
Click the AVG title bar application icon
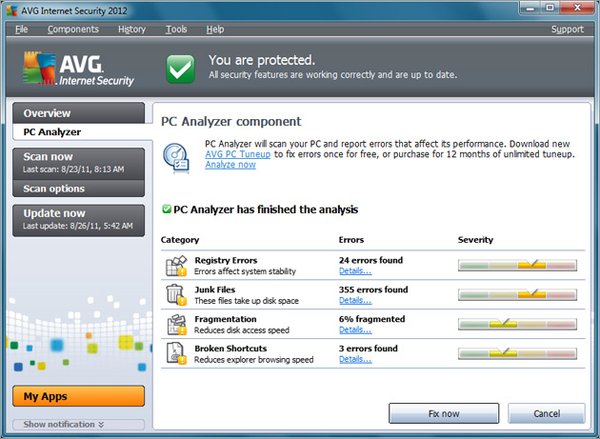(x=11, y=10)
